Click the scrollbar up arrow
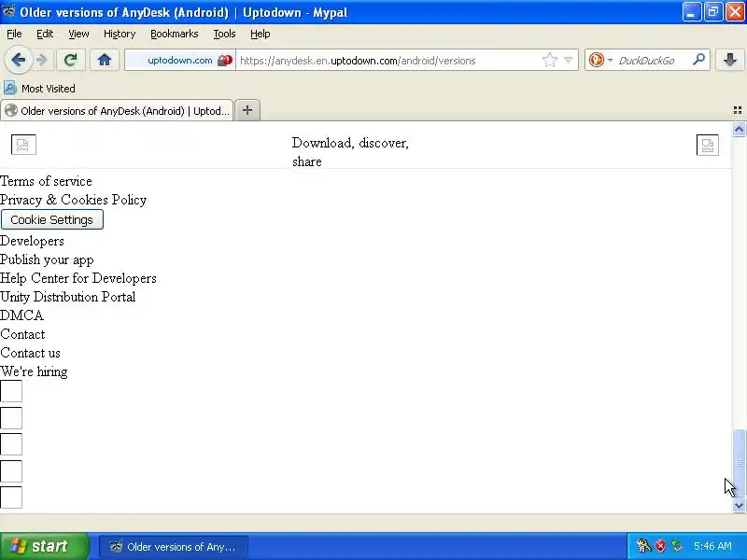The image size is (747, 560). pyautogui.click(x=739, y=129)
